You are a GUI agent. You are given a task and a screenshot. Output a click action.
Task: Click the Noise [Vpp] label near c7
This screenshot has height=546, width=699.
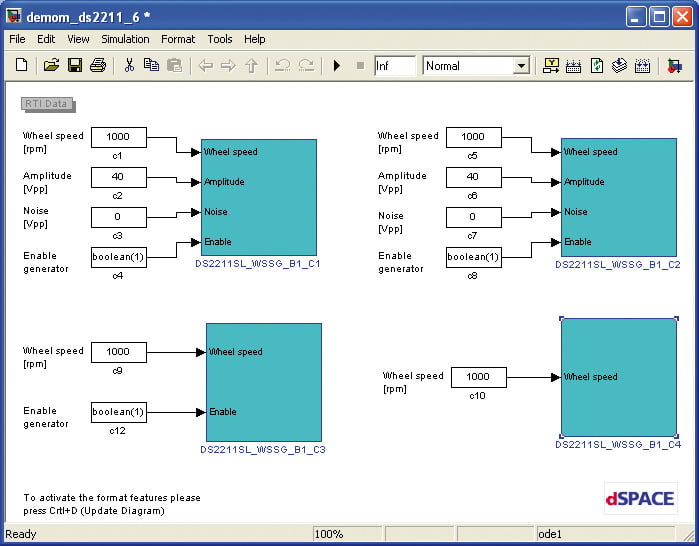391,222
